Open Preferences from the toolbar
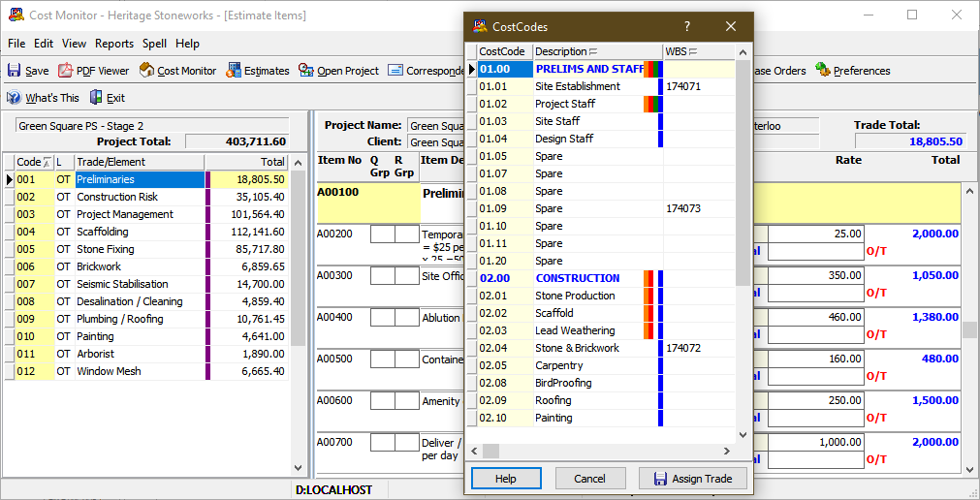The height and width of the screenshot is (500, 980). pyautogui.click(x=852, y=71)
